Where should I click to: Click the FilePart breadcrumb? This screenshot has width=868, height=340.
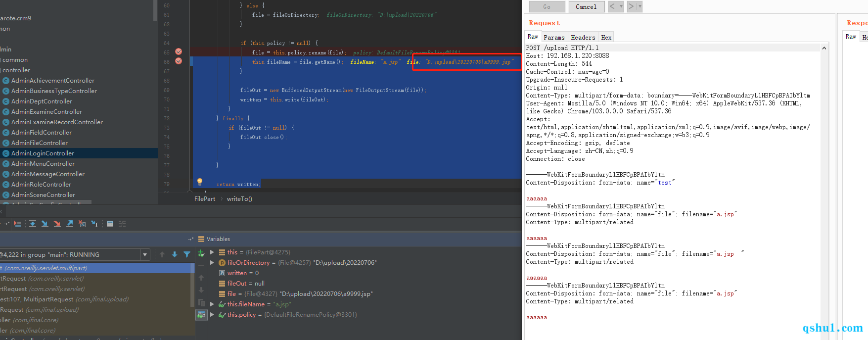205,199
